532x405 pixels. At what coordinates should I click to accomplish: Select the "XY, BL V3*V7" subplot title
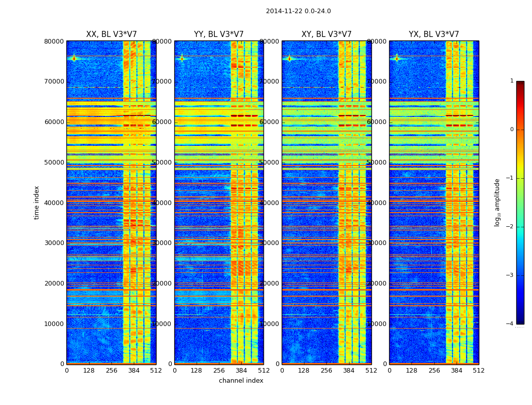coord(326,34)
